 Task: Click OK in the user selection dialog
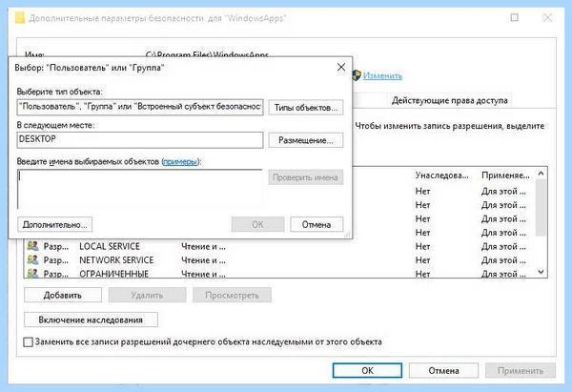pos(258,224)
